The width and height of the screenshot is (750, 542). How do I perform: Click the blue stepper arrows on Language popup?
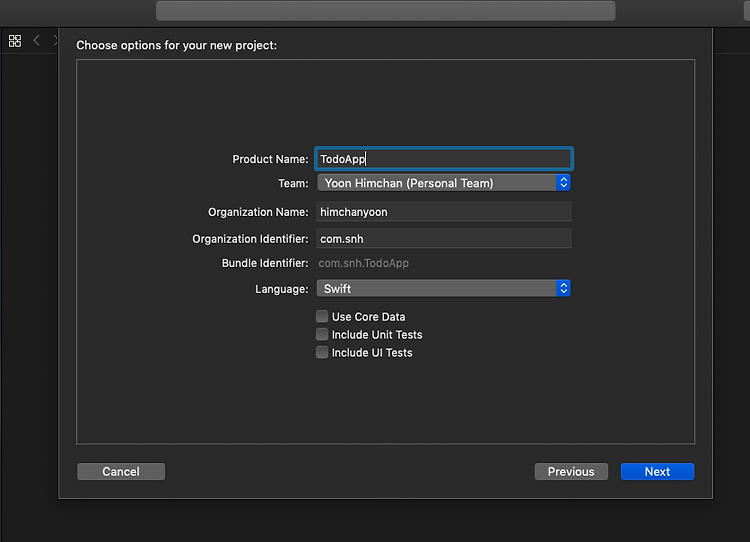[x=563, y=288]
